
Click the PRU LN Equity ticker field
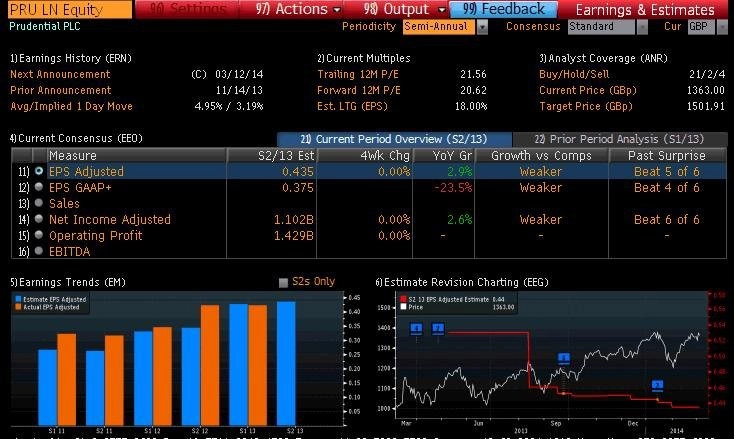[70, 9]
